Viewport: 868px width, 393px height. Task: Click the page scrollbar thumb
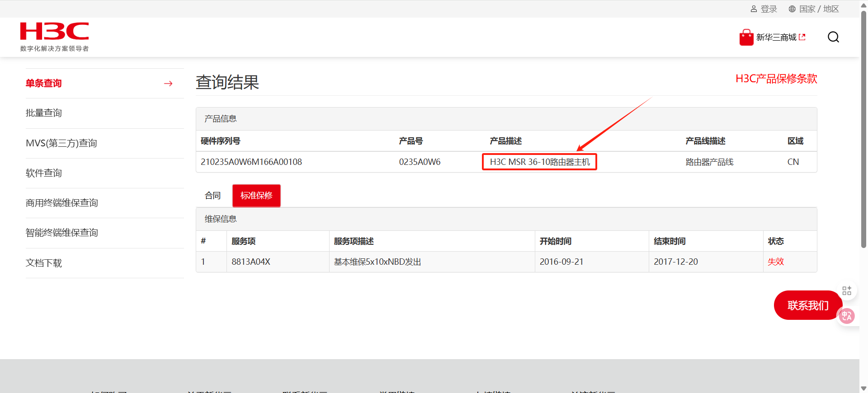863,129
